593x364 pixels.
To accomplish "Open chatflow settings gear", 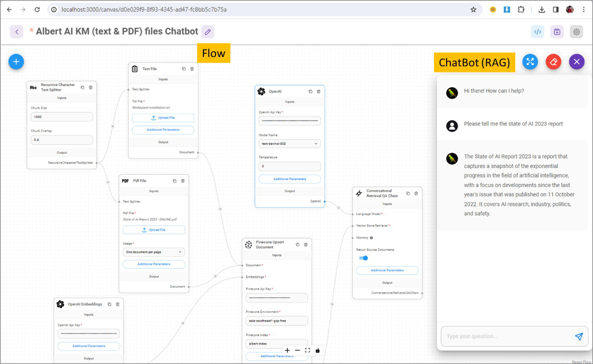I will (x=577, y=32).
